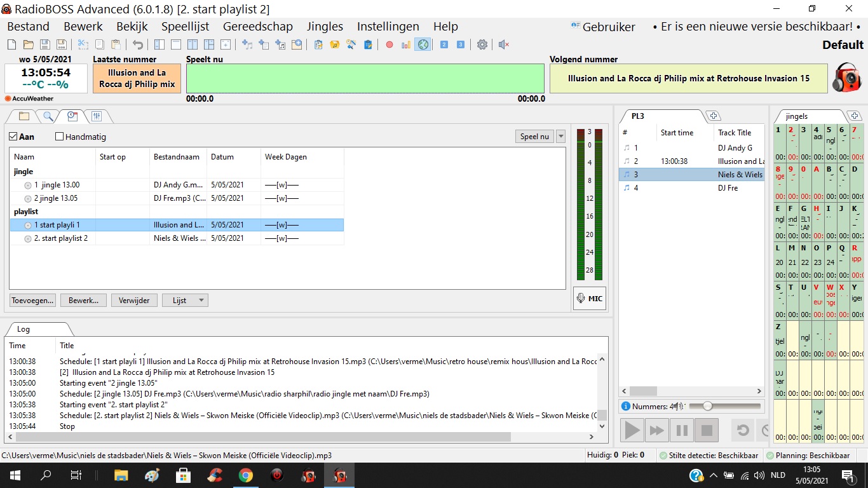
Task: Open the Help menu
Action: 445,27
